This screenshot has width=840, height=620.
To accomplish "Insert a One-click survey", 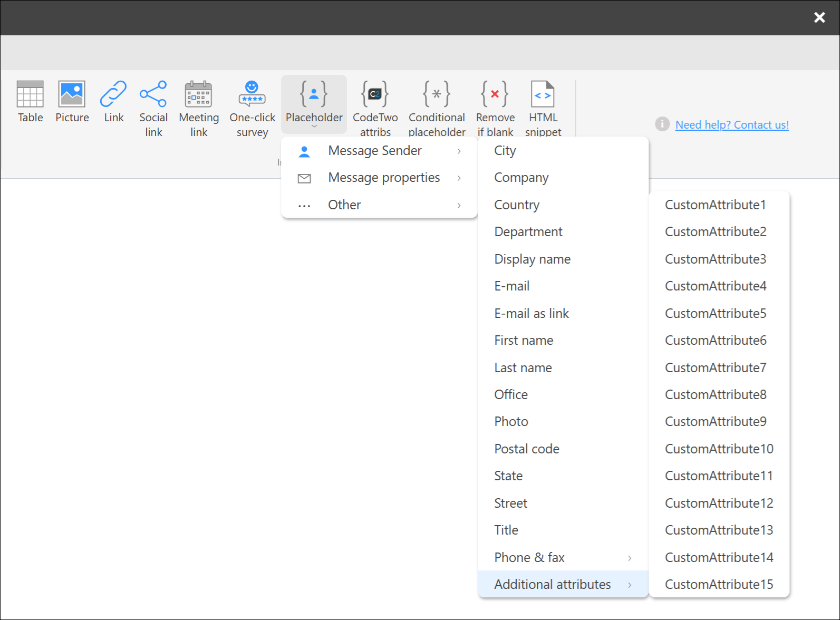I will (x=252, y=109).
